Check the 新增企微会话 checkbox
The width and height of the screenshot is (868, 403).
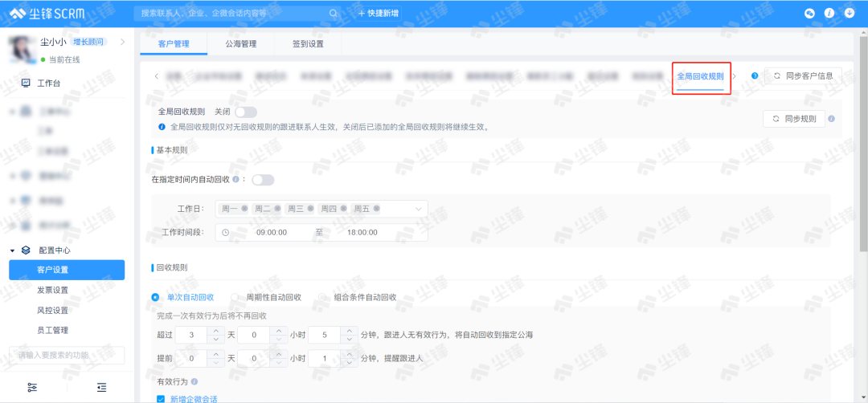click(x=160, y=399)
